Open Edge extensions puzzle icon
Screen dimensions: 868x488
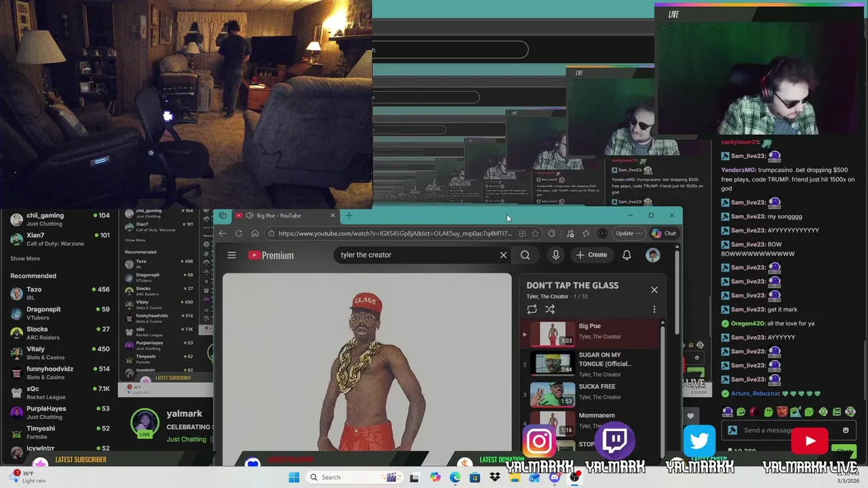551,233
